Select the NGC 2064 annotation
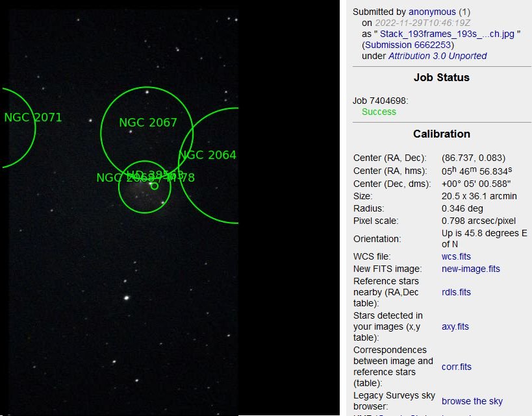The width and height of the screenshot is (532, 416). (x=207, y=155)
